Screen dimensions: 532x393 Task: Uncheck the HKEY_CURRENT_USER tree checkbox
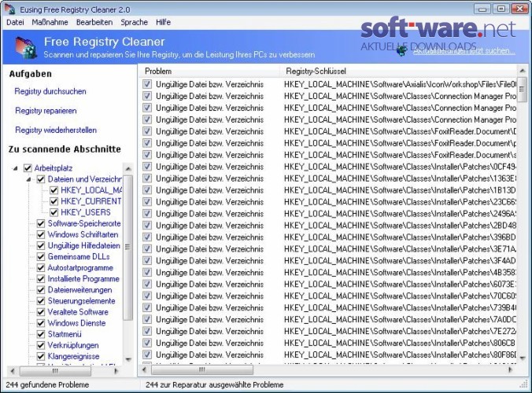[x=54, y=201]
